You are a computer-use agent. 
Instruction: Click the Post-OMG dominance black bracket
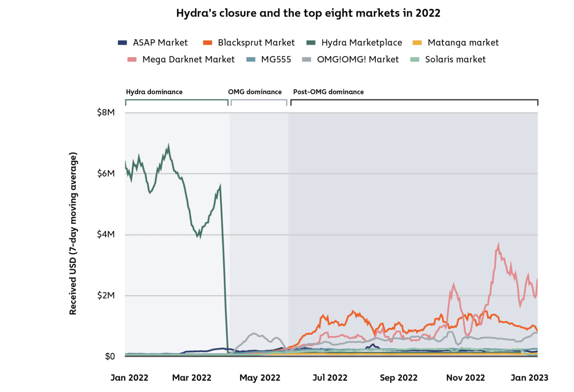click(414, 102)
